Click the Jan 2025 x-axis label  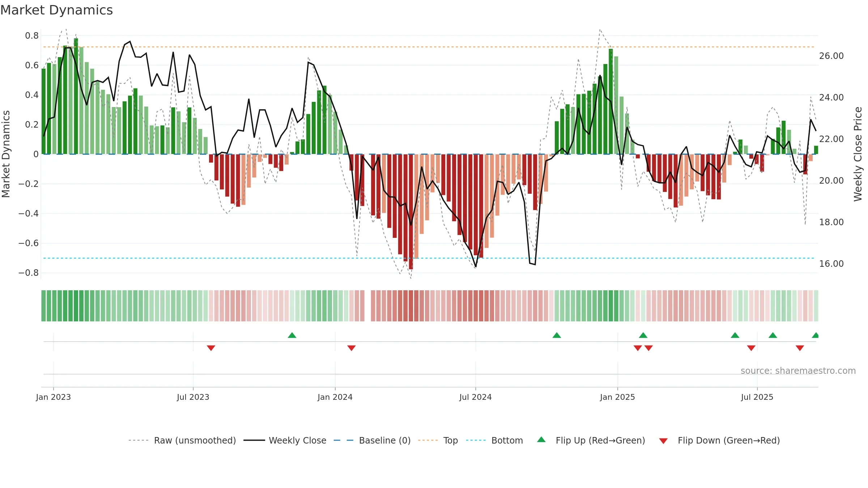point(617,397)
